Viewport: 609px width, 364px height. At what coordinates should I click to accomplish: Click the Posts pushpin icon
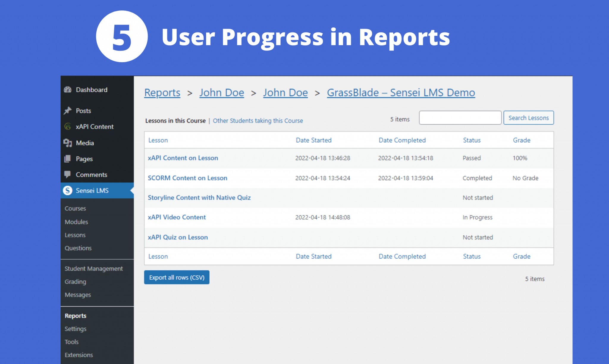[68, 111]
